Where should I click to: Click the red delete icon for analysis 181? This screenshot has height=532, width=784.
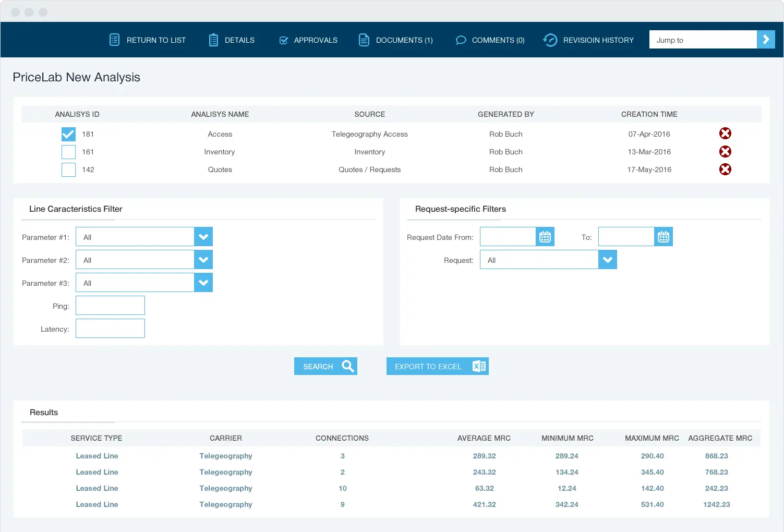coord(725,134)
